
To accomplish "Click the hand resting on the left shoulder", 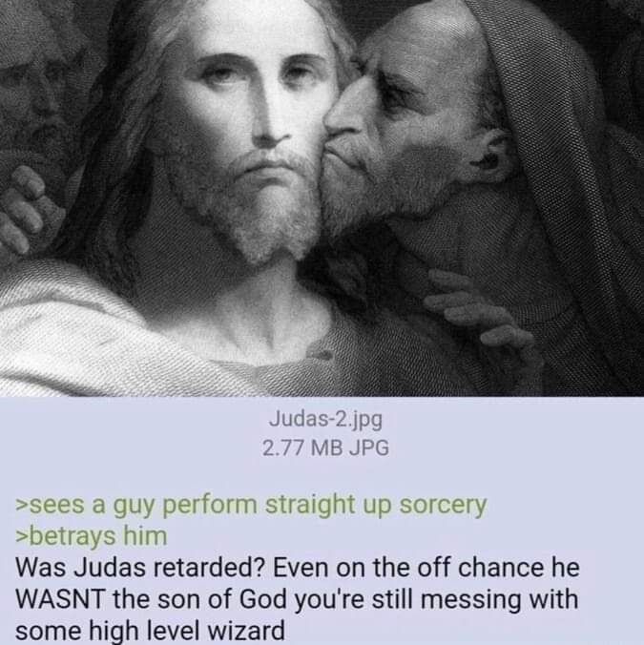I will coord(27,210).
